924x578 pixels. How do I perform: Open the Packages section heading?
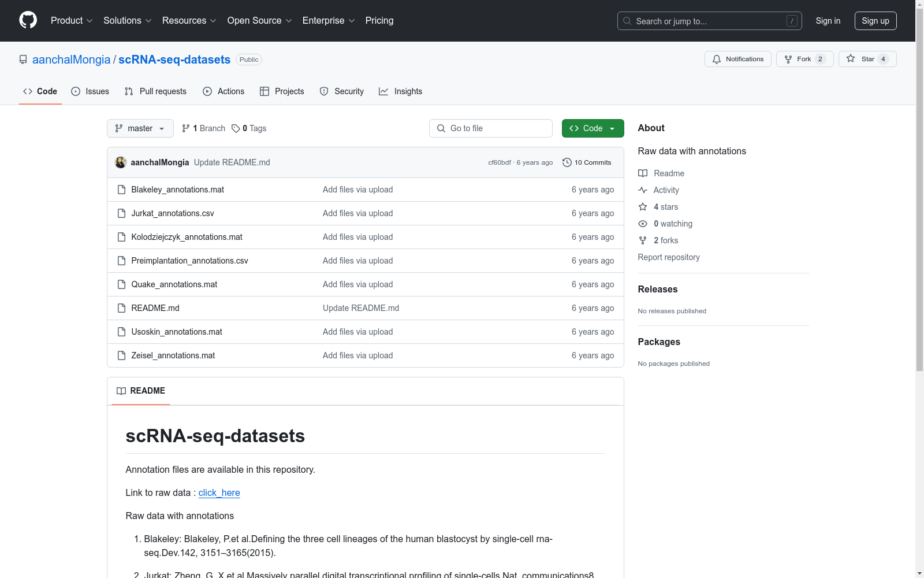[659, 342]
